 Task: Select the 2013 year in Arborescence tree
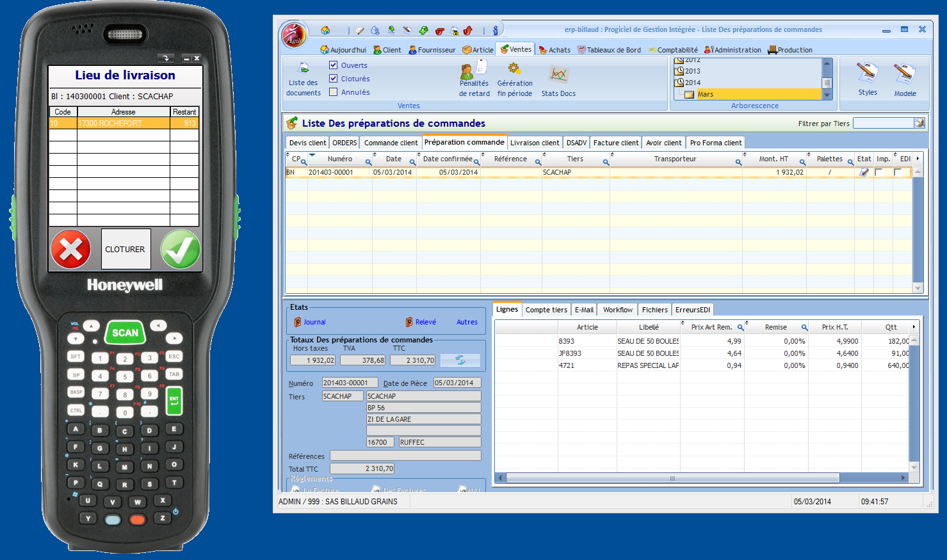click(692, 71)
